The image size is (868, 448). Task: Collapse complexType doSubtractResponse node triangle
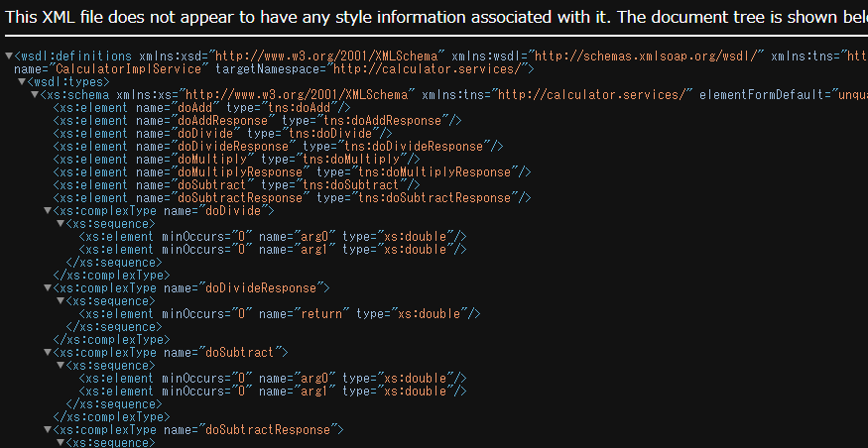[48, 430]
